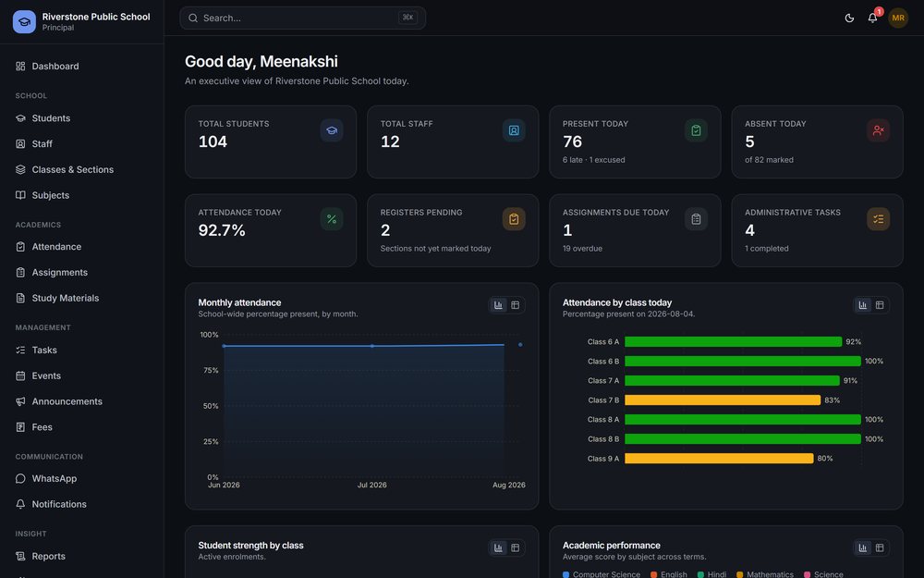Click the Subjects open book icon
Viewport: 924px width, 578px height.
20,195
